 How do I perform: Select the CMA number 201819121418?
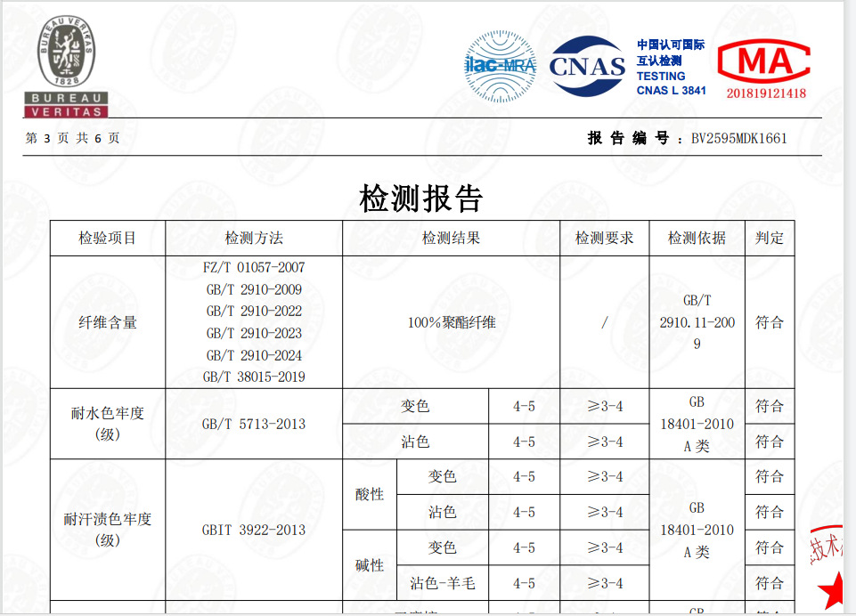[766, 93]
